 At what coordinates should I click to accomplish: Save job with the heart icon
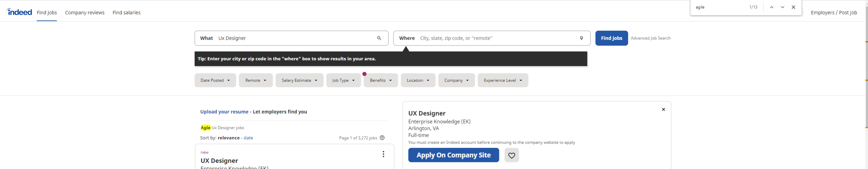[512, 155]
